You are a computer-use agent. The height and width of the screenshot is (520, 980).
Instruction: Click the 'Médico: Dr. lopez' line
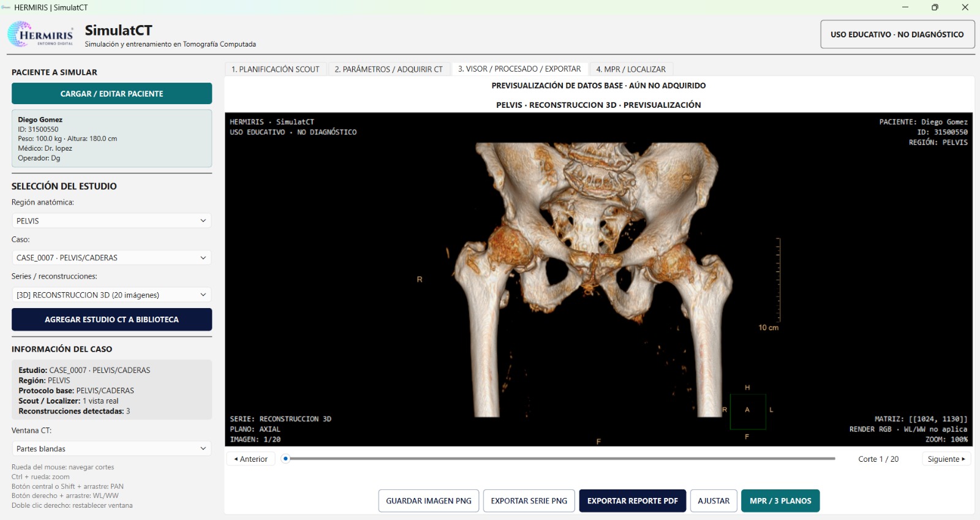point(45,148)
